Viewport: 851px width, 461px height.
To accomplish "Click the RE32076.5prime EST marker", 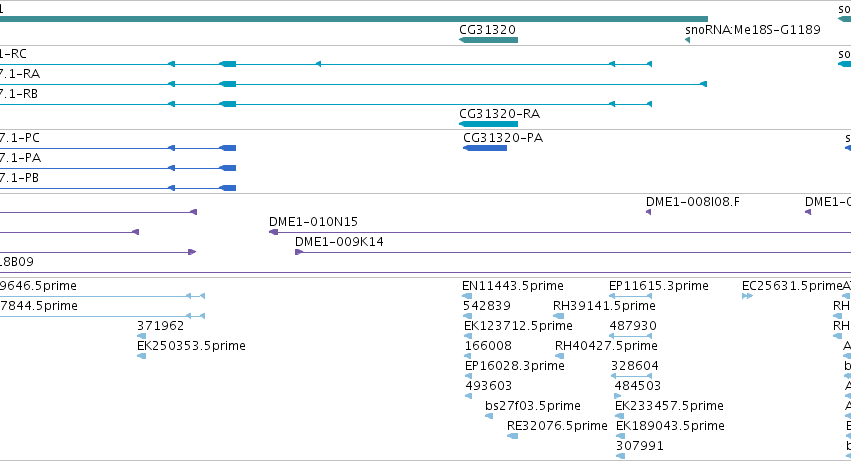I will tap(512, 436).
